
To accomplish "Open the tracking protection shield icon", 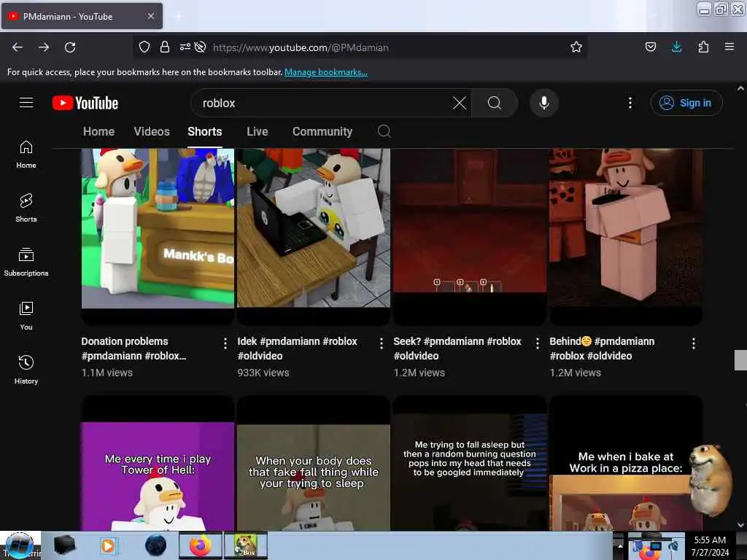I will [144, 47].
